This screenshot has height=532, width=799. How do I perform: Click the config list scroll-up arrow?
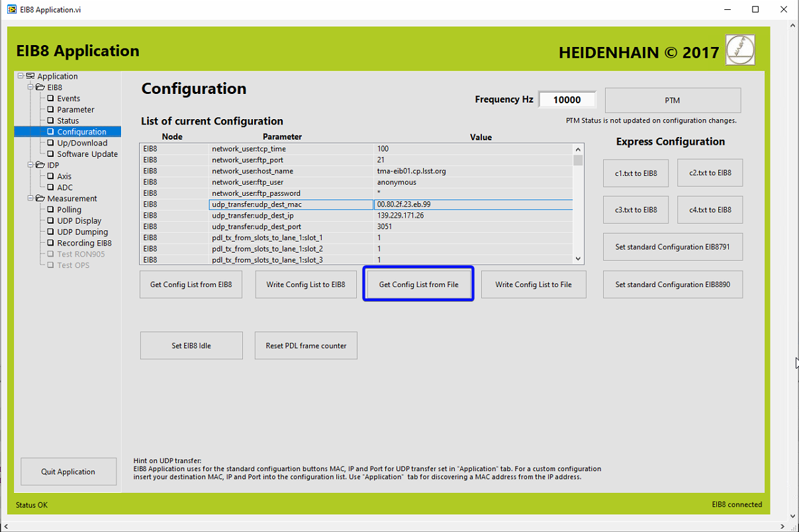[578, 149]
